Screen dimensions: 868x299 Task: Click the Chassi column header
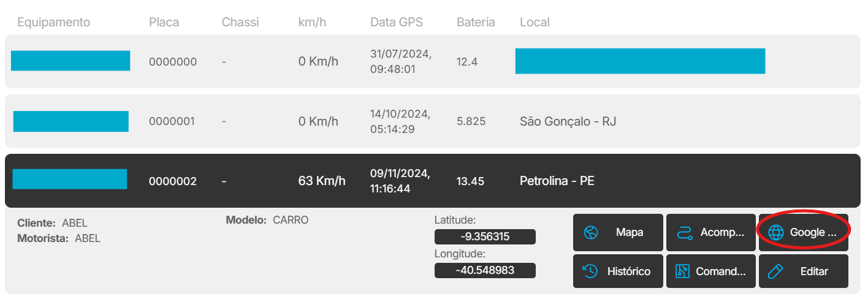point(240,22)
